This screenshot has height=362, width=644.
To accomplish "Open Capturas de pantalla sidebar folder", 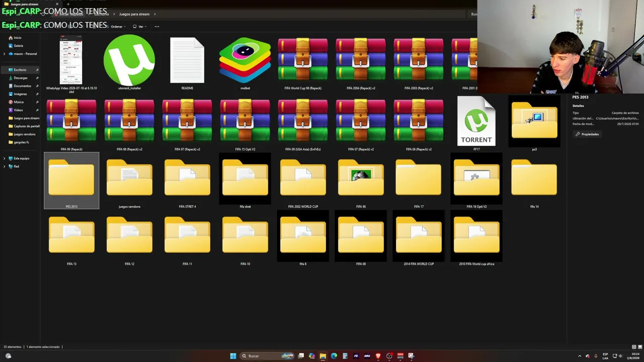I will [x=24, y=126].
